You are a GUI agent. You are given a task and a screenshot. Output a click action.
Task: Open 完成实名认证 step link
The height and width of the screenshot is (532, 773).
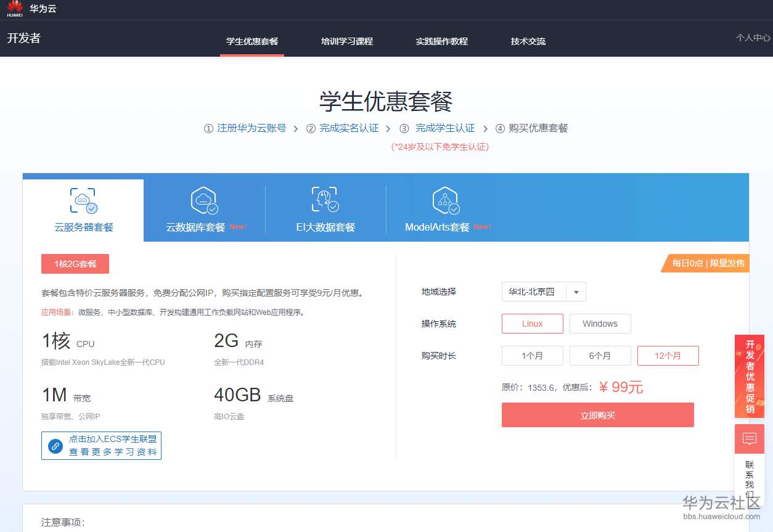(349, 128)
